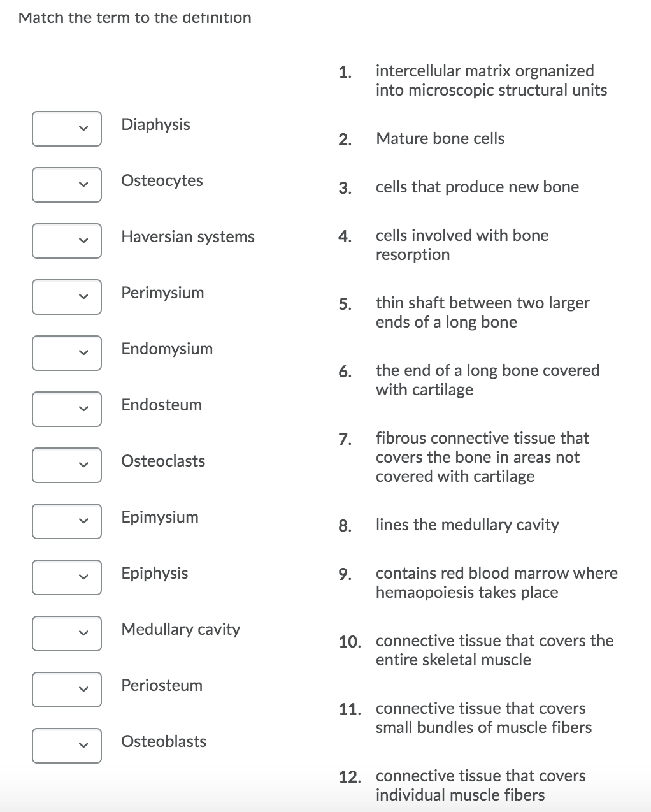Image resolution: width=651 pixels, height=812 pixels.
Task: Click the chevron icon beside Diaphysis
Action: click(82, 129)
